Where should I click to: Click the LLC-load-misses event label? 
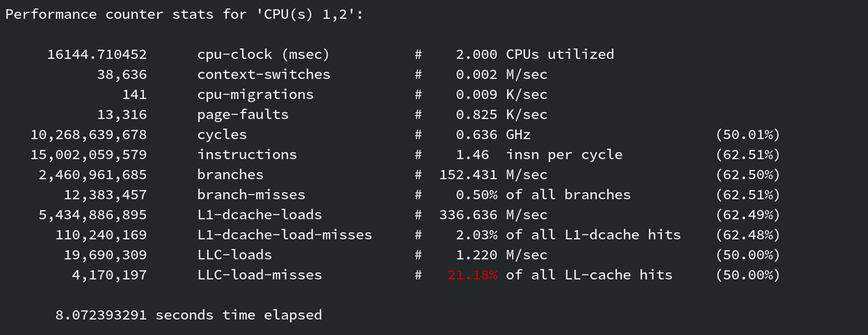click(x=259, y=275)
